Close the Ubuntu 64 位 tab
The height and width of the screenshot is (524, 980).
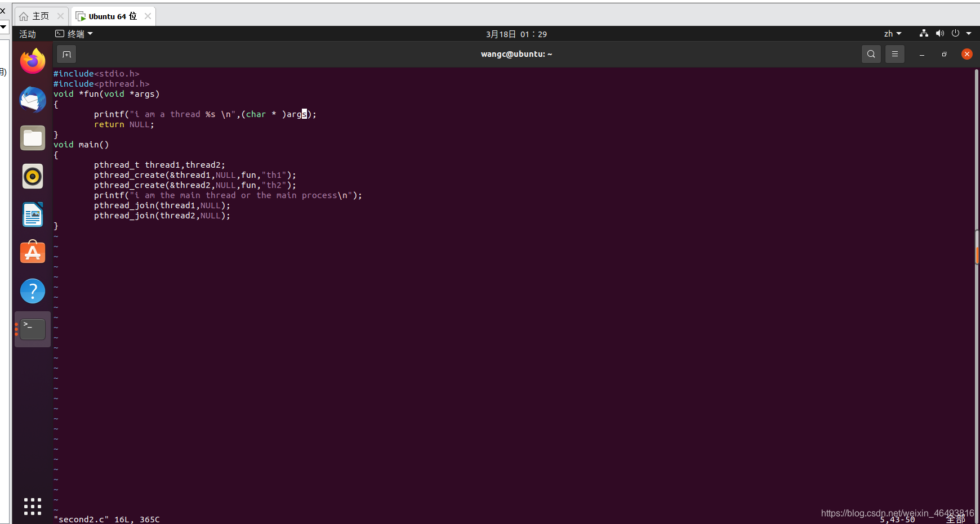[x=148, y=16]
